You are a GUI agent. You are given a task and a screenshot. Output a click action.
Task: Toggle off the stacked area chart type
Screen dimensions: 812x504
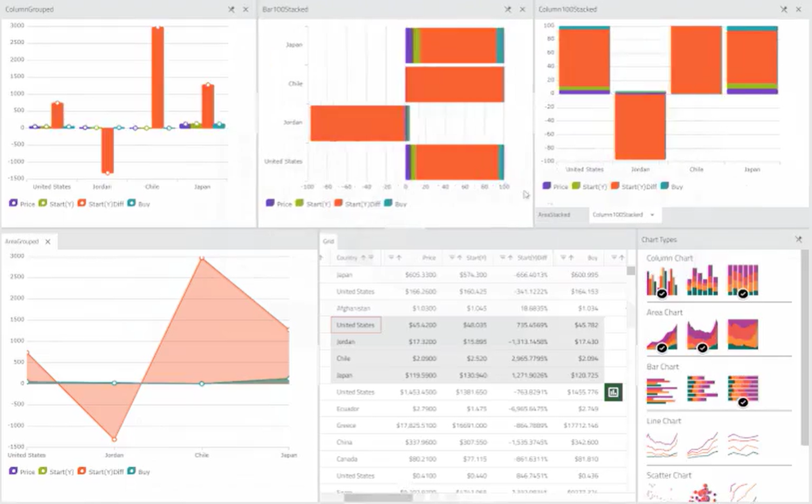pos(702,335)
